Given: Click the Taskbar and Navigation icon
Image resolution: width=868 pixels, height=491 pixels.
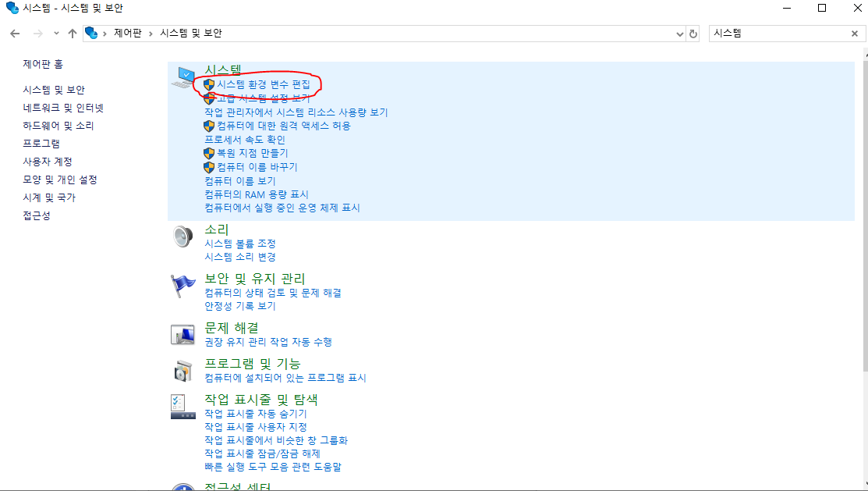Looking at the screenshot, I should (182, 407).
